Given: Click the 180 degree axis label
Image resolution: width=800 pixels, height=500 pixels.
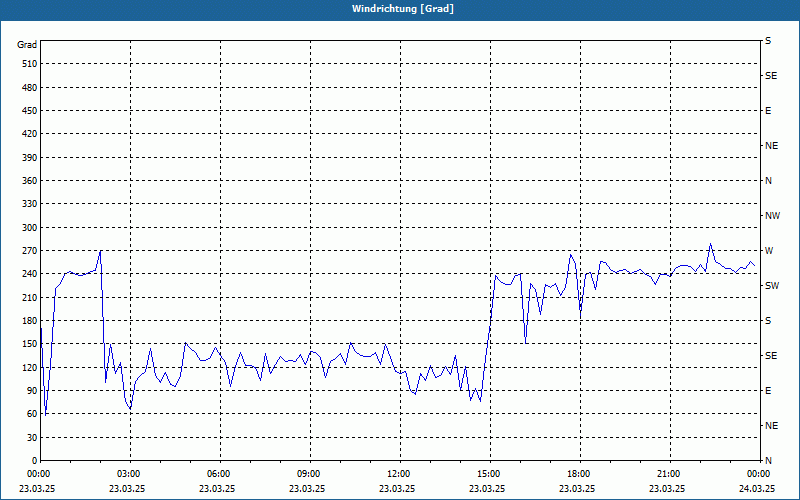Looking at the screenshot, I should pyautogui.click(x=30, y=321).
